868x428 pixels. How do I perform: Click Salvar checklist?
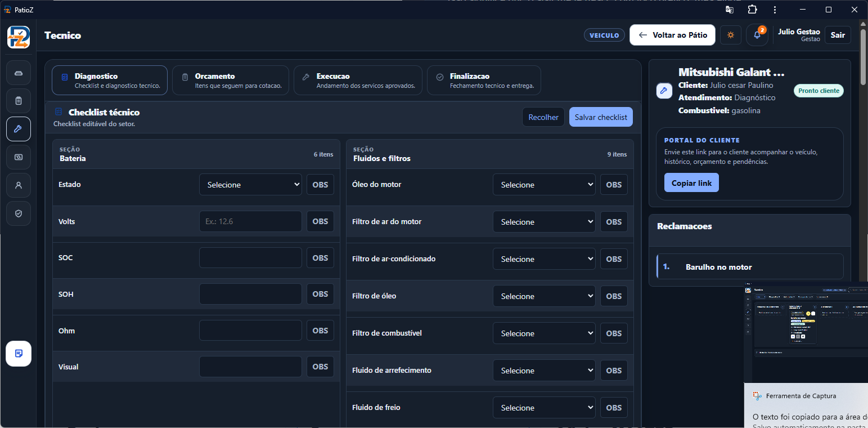601,117
